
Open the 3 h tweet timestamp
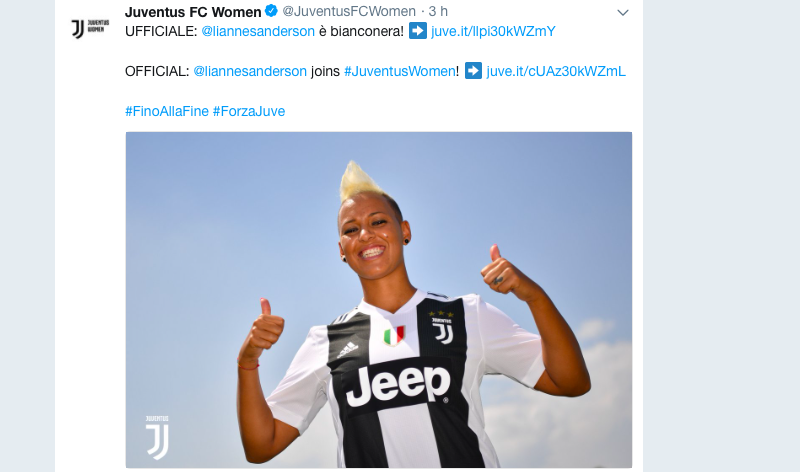pyautogui.click(x=438, y=11)
